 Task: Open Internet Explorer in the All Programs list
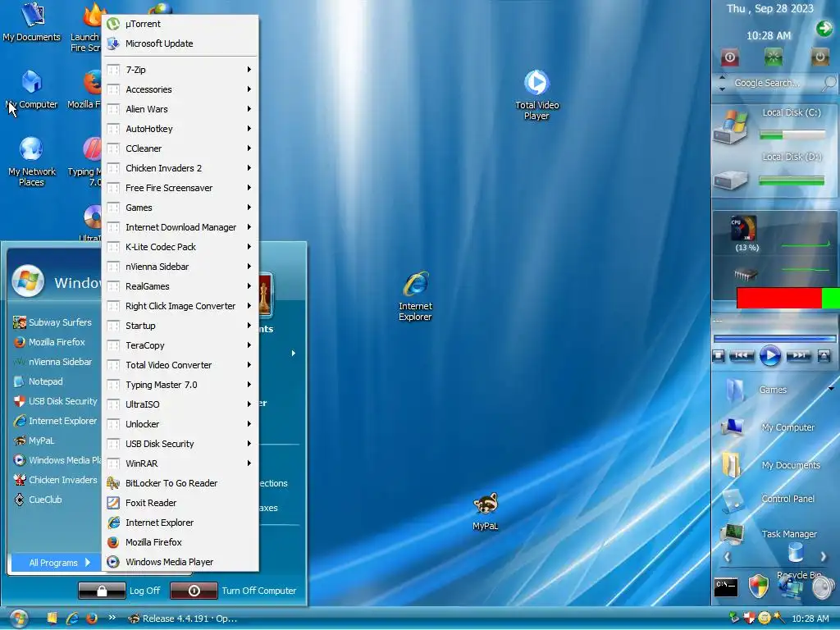(x=180, y=523)
